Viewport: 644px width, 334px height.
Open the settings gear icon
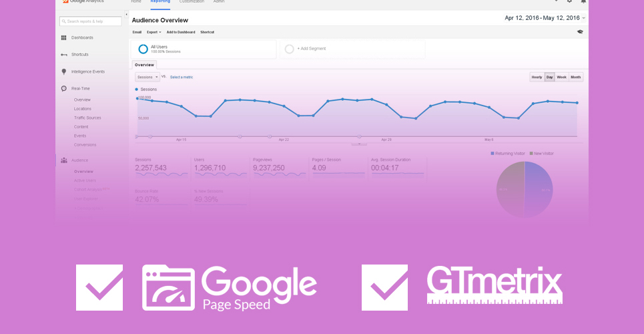[x=569, y=1]
